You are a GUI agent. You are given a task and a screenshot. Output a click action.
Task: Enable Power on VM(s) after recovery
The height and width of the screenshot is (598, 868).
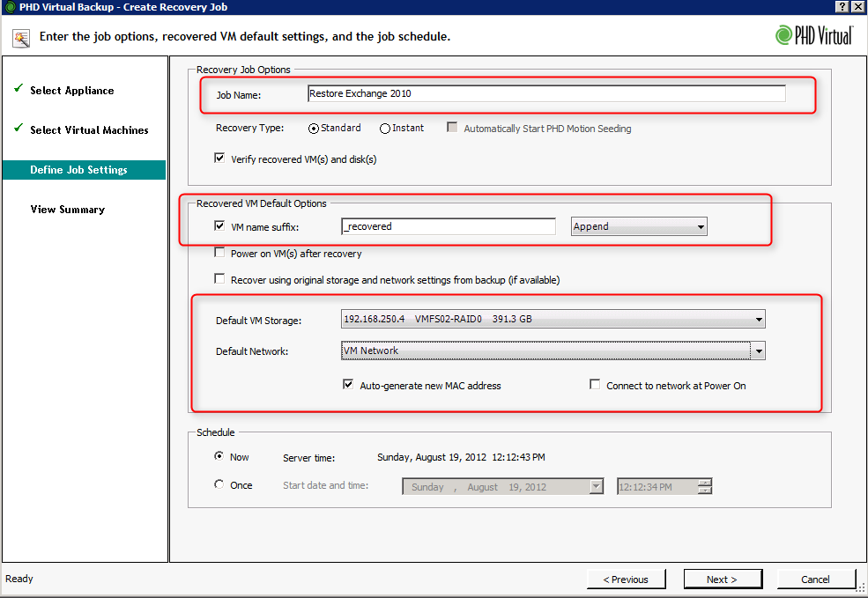[219, 252]
